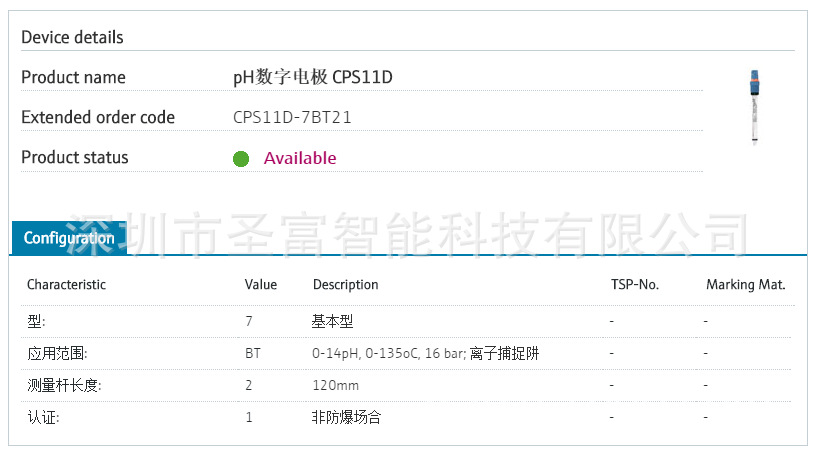Image resolution: width=815 pixels, height=453 pixels.
Task: Click the Description column header
Action: click(345, 285)
